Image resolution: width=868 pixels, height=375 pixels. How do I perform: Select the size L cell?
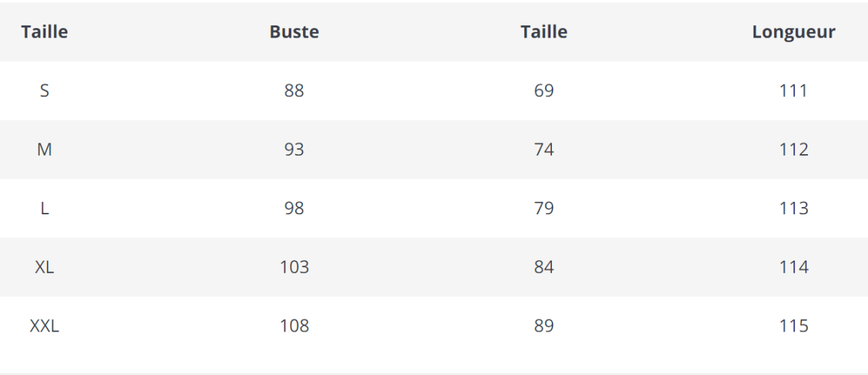[x=44, y=208]
